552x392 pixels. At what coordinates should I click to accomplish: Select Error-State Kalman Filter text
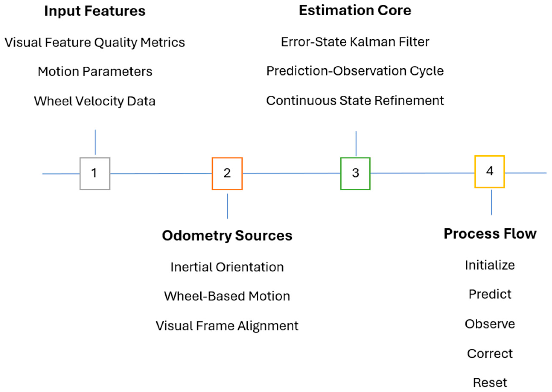[x=355, y=42]
